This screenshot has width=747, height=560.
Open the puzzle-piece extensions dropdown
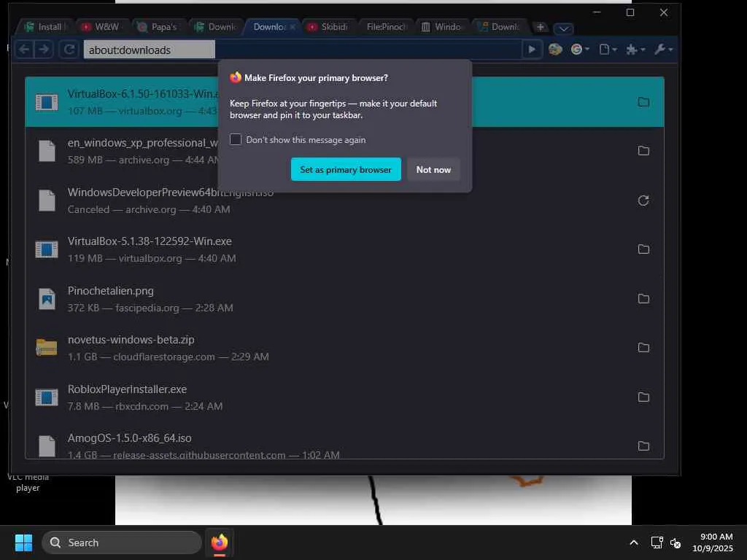pos(635,50)
